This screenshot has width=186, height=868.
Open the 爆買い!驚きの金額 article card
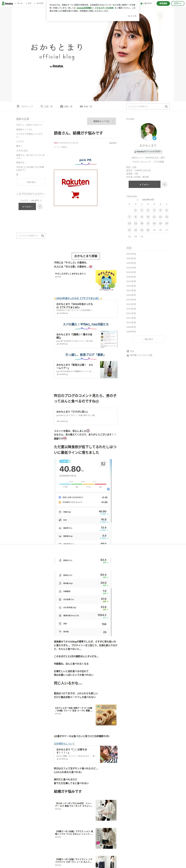pos(86,339)
